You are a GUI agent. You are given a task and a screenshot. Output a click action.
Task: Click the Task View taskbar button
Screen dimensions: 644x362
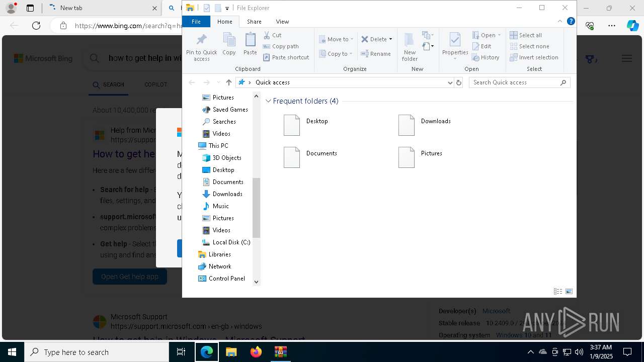[x=181, y=352]
